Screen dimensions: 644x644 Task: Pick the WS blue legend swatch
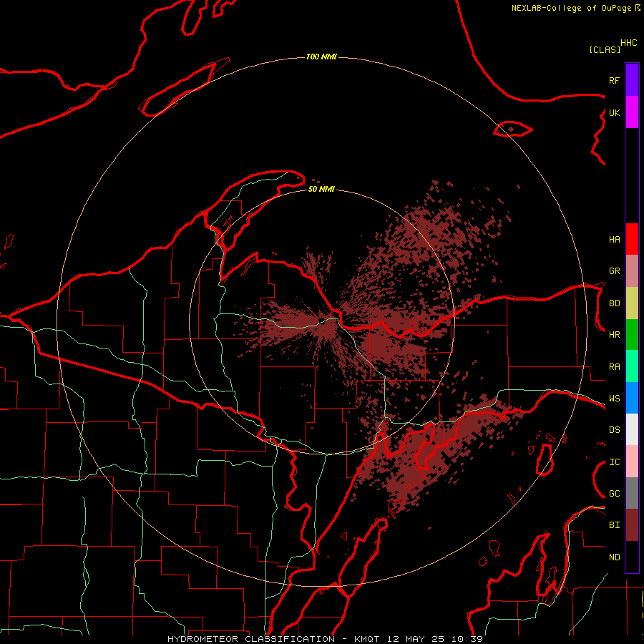[x=632, y=398]
